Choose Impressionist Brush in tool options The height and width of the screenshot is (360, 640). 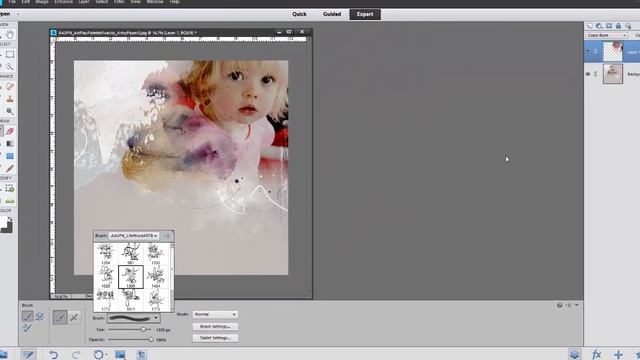[40, 316]
